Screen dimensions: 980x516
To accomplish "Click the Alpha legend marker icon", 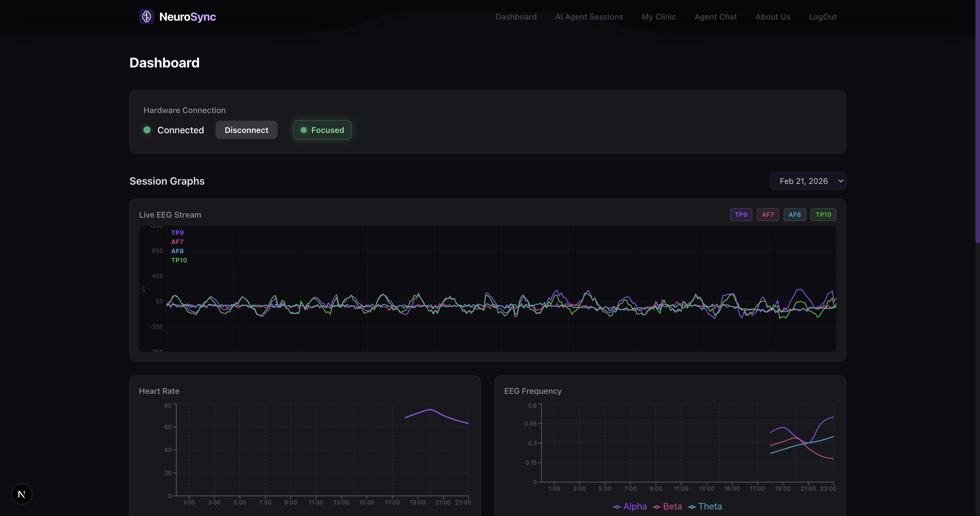I will [x=616, y=507].
